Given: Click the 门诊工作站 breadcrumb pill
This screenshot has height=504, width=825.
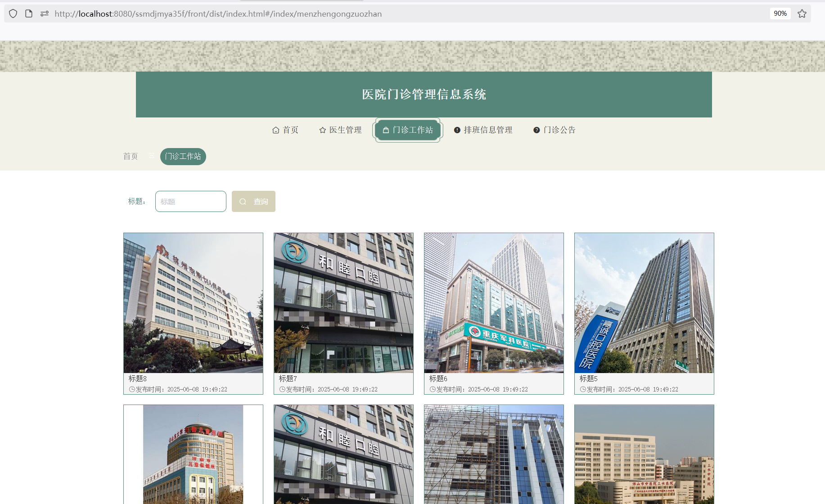Looking at the screenshot, I should [183, 156].
